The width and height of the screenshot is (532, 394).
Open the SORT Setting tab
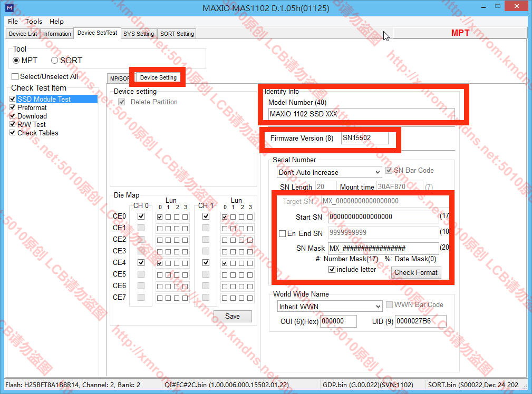tap(177, 34)
